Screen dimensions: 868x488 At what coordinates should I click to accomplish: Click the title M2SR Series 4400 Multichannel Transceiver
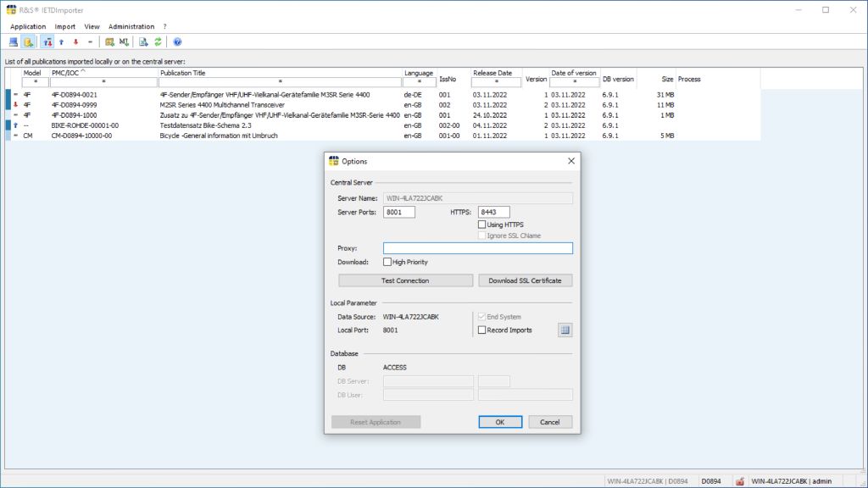pos(222,104)
